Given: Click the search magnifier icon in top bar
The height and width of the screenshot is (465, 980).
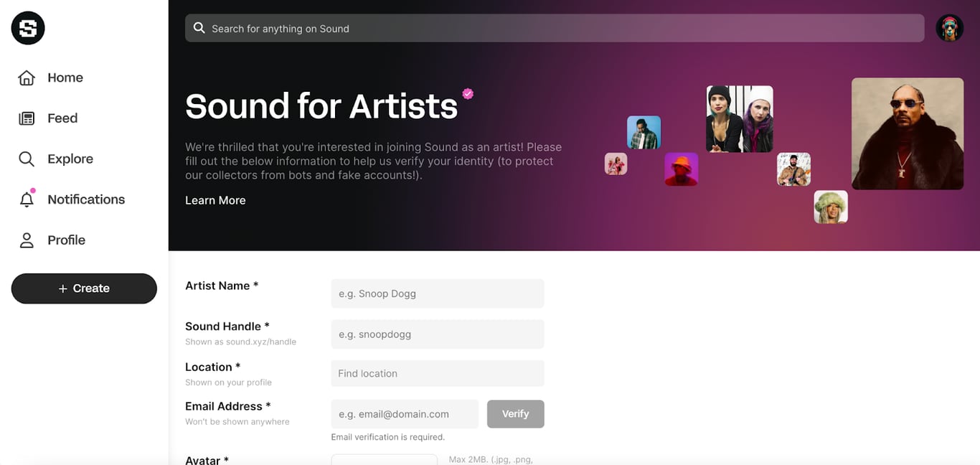Looking at the screenshot, I should point(199,28).
